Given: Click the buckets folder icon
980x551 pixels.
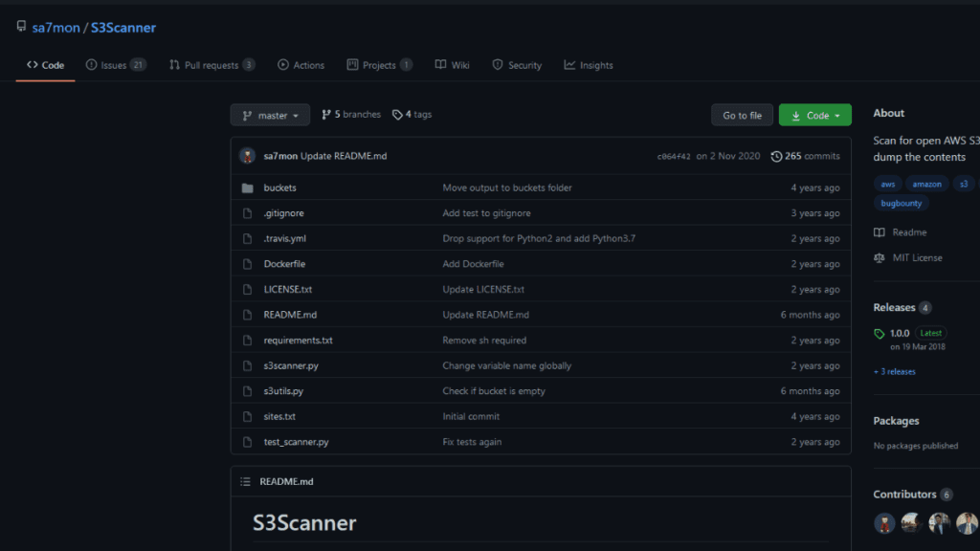Looking at the screenshot, I should [x=248, y=188].
